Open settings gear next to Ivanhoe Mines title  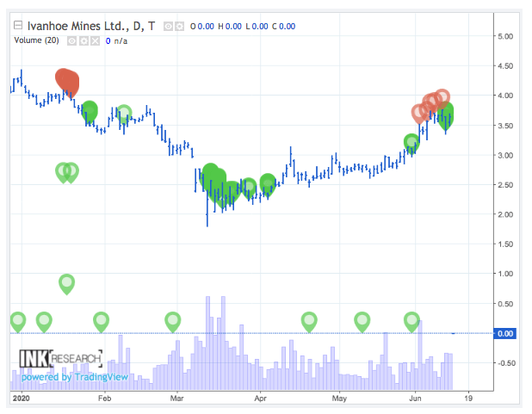(x=180, y=26)
